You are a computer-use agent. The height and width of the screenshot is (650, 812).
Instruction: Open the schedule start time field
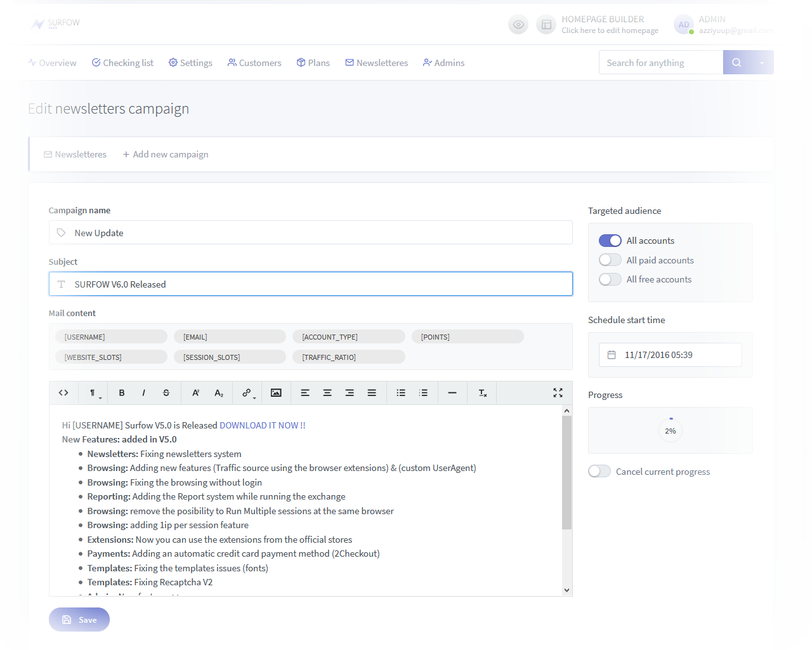(x=671, y=355)
